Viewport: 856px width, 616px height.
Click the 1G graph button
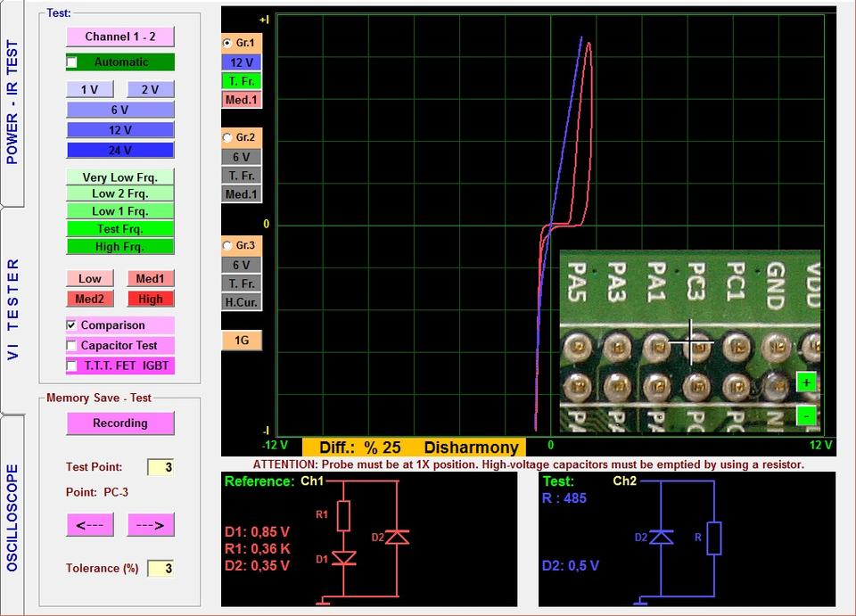pyautogui.click(x=242, y=340)
